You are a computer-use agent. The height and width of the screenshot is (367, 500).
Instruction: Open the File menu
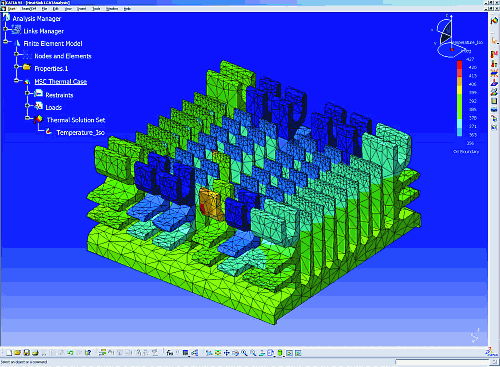coord(44,9)
